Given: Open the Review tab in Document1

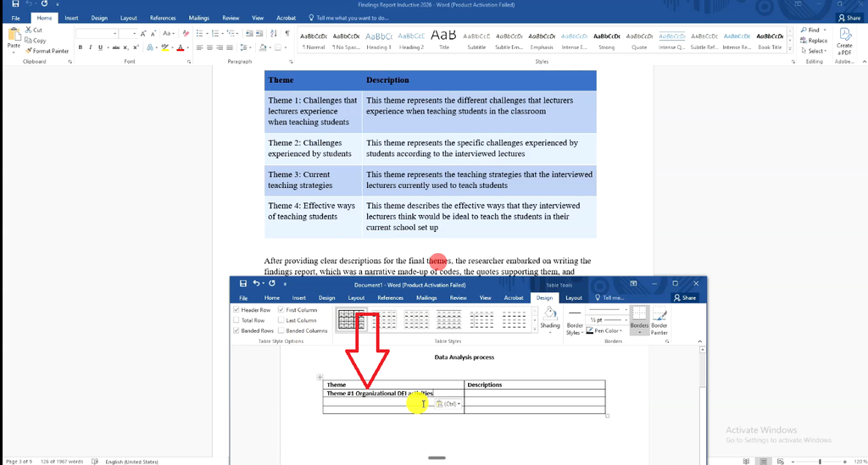Looking at the screenshot, I should [458, 297].
